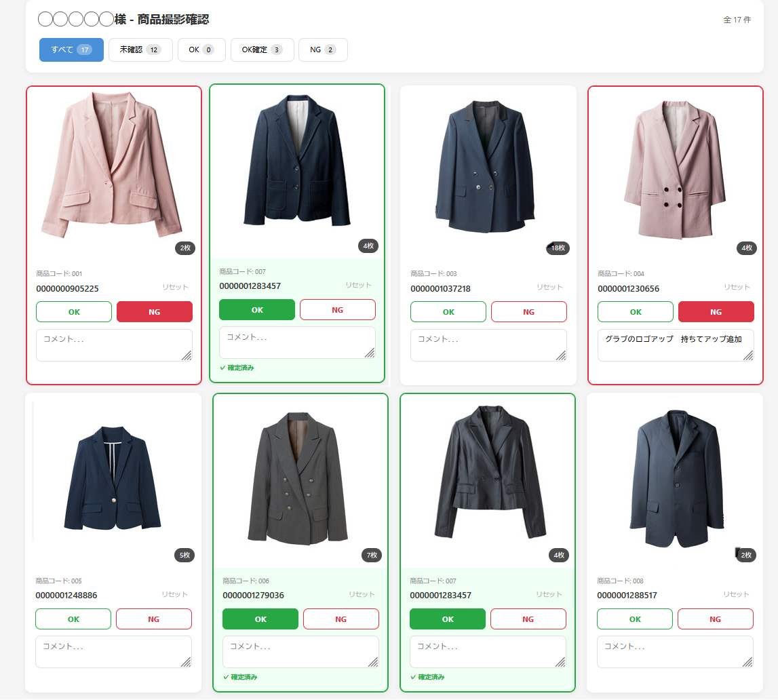
Task: Open the 2枚 photo count badge on item 001
Action: coord(184,248)
